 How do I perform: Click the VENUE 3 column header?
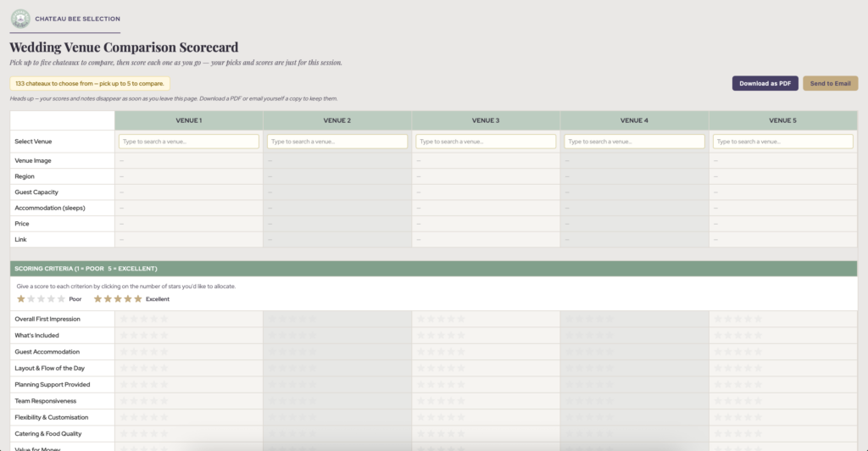pos(486,120)
